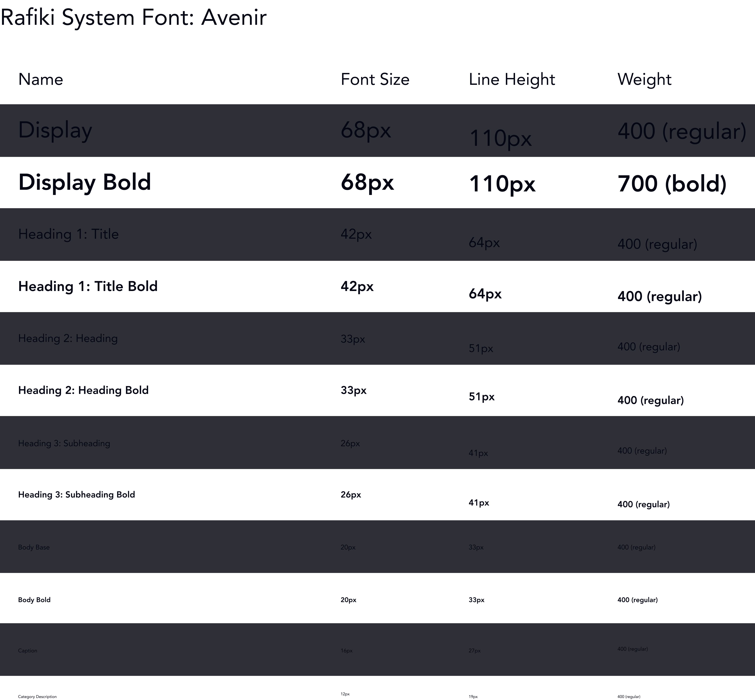Click the 'Heading 1: Title' dark row label
The width and height of the screenshot is (755, 700).
[x=69, y=234]
